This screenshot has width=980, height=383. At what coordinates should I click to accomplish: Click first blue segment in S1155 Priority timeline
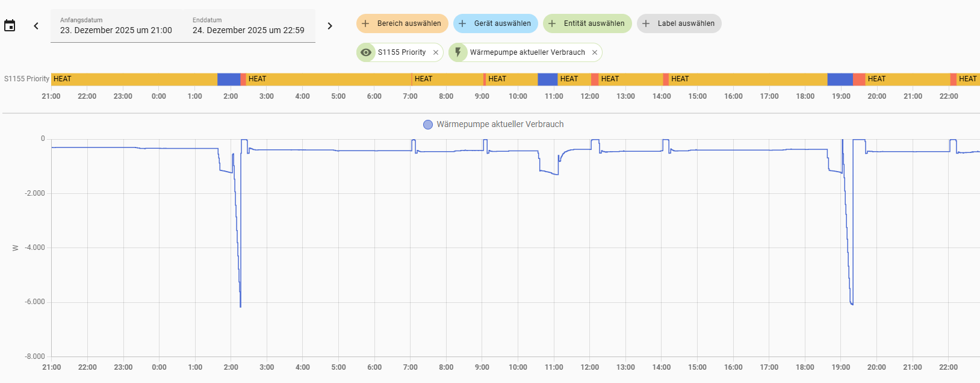click(x=229, y=79)
